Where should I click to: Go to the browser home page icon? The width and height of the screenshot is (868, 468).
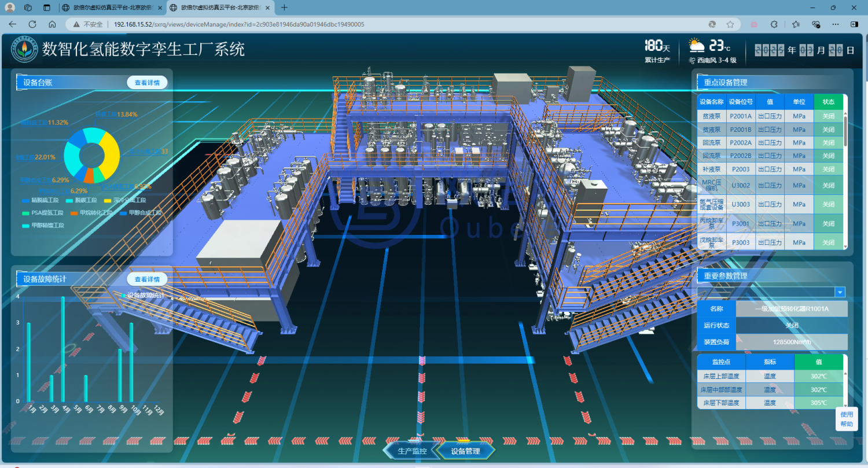52,24
